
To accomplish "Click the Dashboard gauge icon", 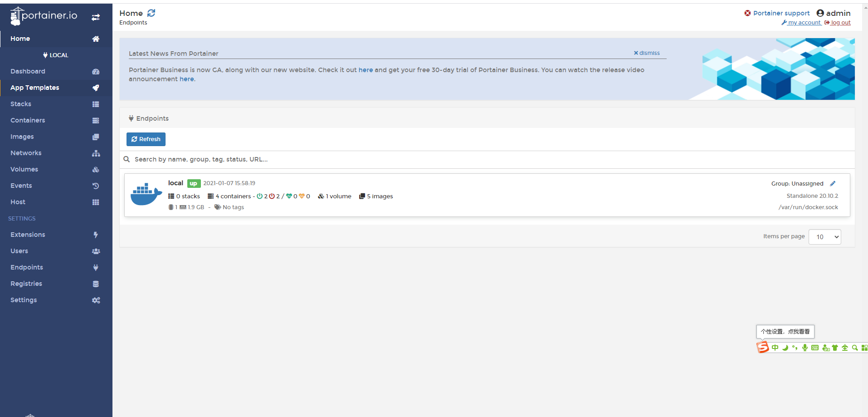I will point(96,72).
